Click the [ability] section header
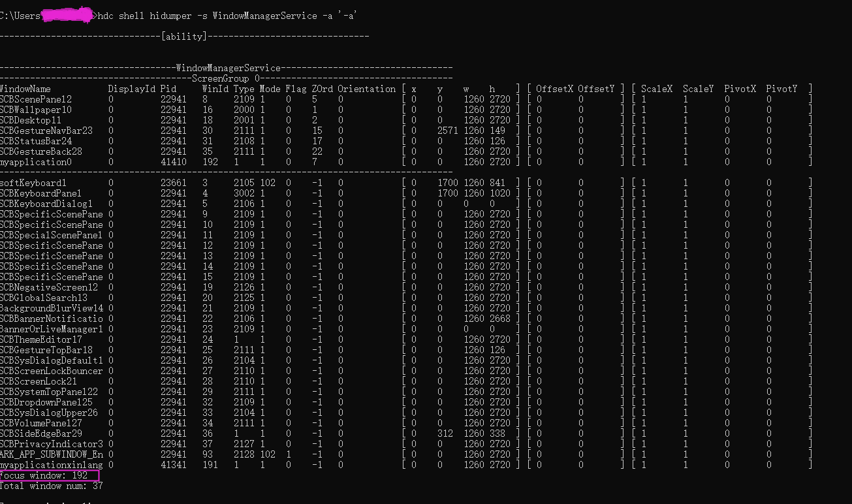Viewport: 852px width, 504px height. pyautogui.click(x=183, y=37)
